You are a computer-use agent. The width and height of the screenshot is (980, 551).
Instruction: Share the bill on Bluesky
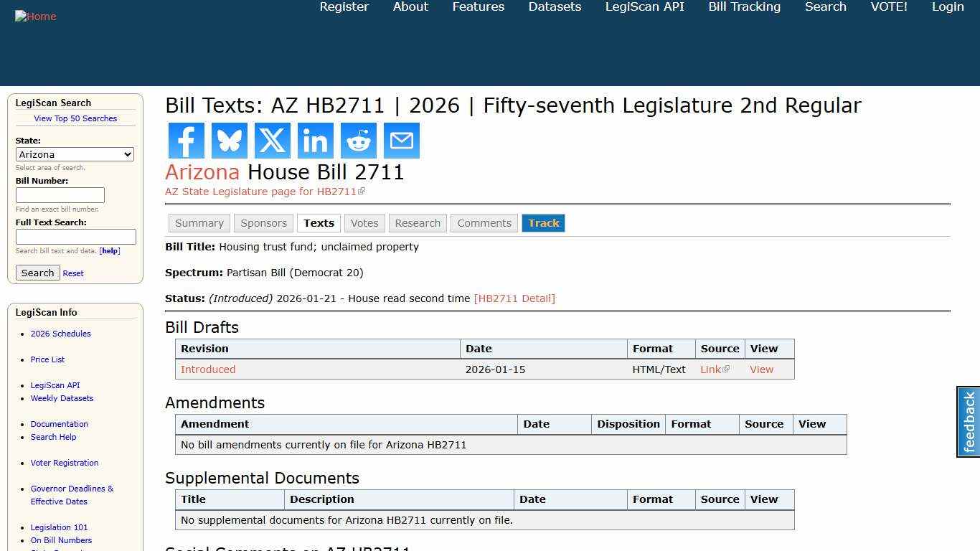[x=229, y=141]
